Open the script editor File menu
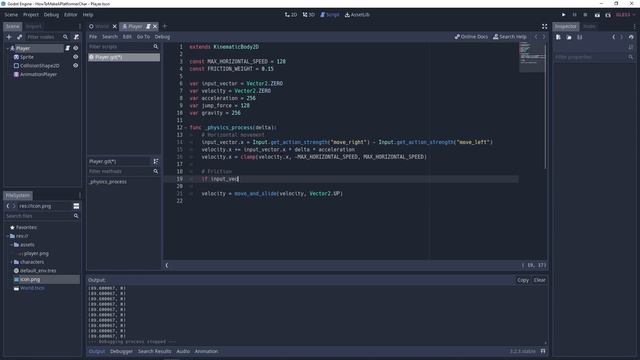This screenshot has height=360, width=640. pos(93,37)
